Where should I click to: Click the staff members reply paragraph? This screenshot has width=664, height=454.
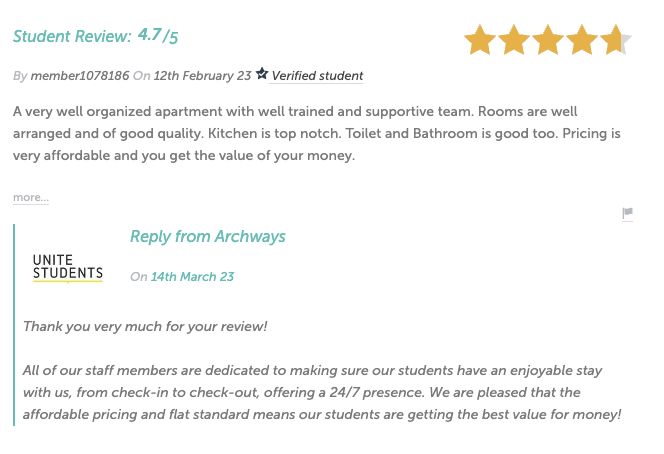322,392
